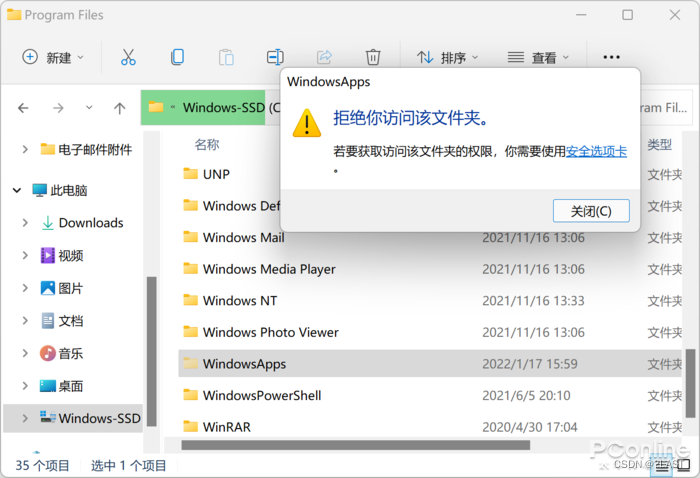Click the Cut scissors icon
Screen dimensions: 700x478
pos(128,57)
